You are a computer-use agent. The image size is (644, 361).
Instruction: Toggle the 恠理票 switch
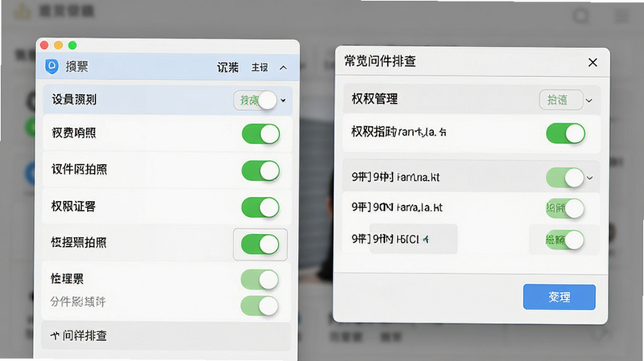pos(259,280)
